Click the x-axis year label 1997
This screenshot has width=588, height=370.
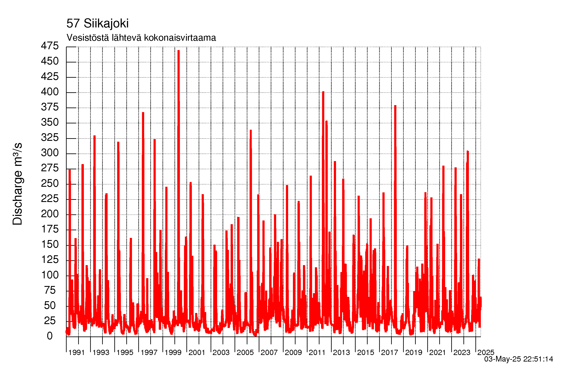pos(149,352)
